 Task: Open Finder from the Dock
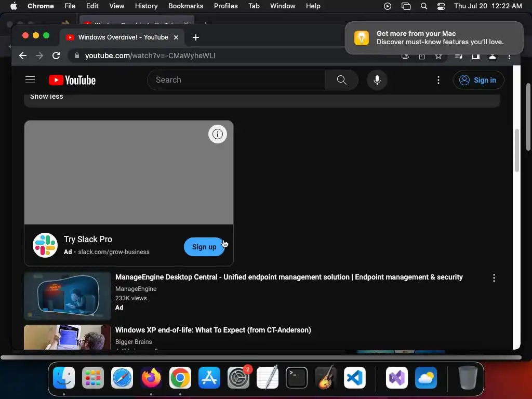pyautogui.click(x=64, y=378)
